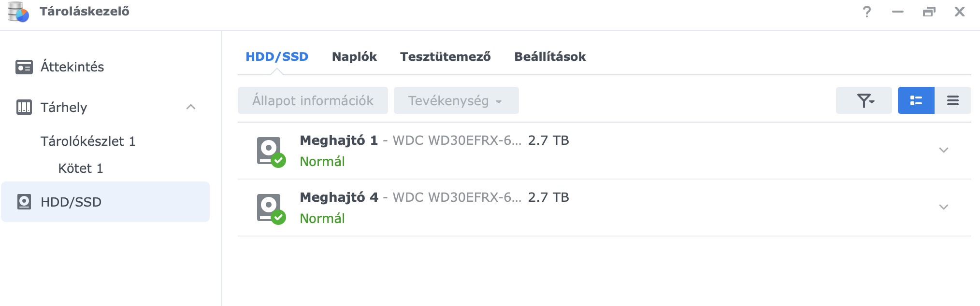This screenshot has width=980, height=306.
Task: Open the filter options button
Action: pos(864,100)
